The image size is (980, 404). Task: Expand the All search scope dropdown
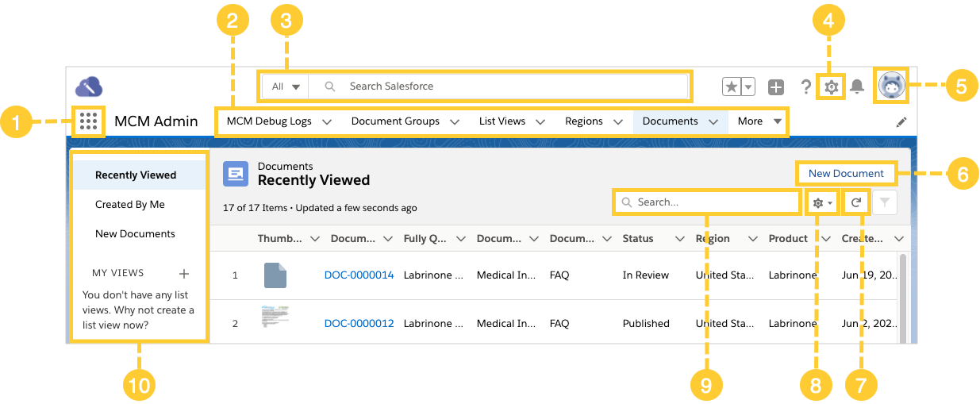[285, 87]
